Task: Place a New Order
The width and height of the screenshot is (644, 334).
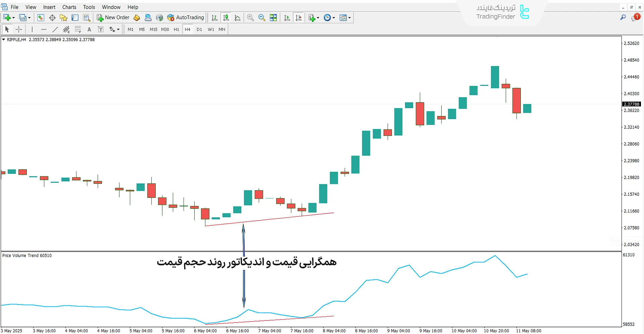Action: (113, 17)
